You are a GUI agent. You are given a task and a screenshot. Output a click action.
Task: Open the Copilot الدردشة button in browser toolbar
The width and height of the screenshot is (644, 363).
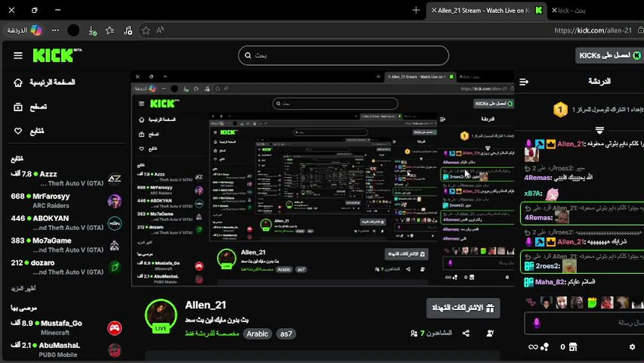point(24,30)
